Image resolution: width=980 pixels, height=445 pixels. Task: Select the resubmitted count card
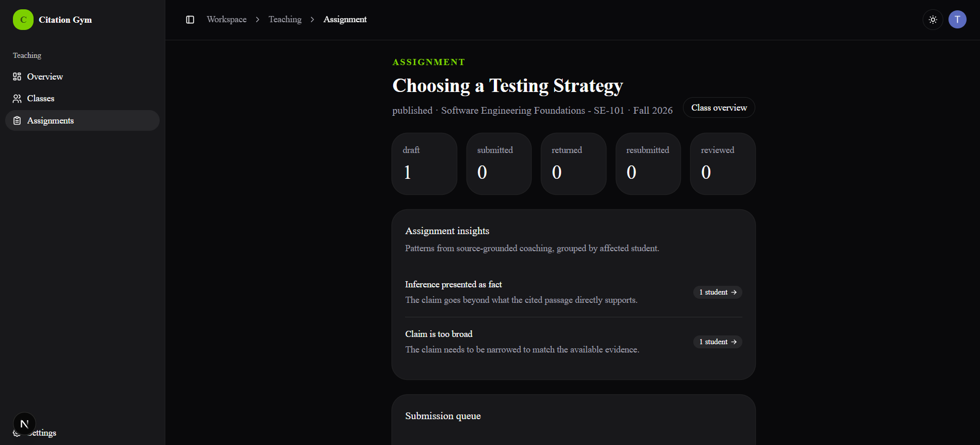pyautogui.click(x=648, y=164)
